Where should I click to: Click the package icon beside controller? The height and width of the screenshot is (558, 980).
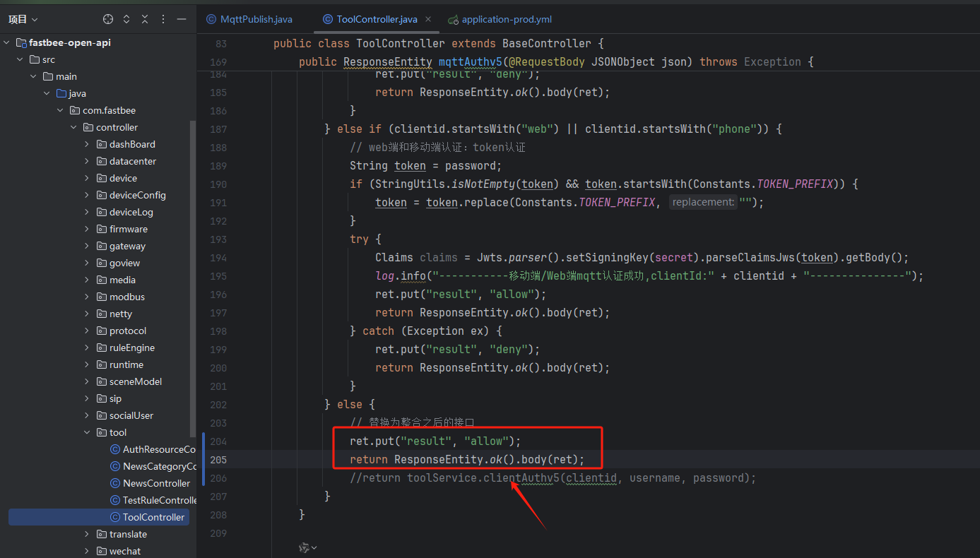88,127
